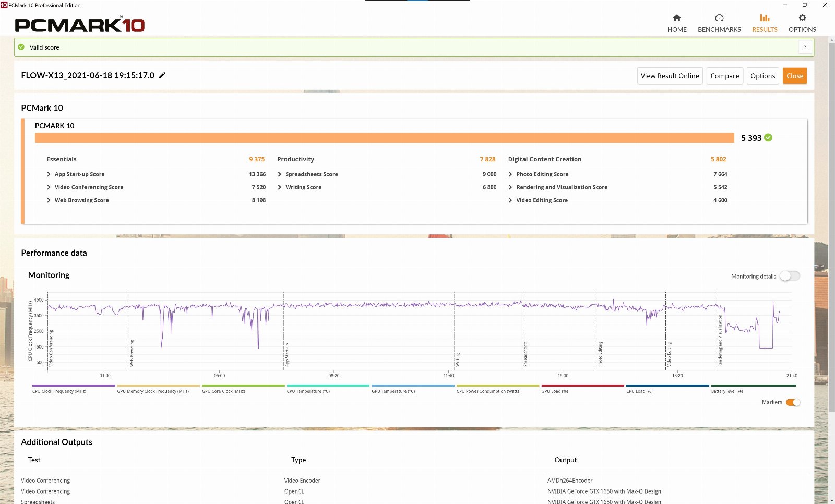This screenshot has height=504, width=835.
Task: Click the Web Browsing chart marker
Action: point(132,353)
